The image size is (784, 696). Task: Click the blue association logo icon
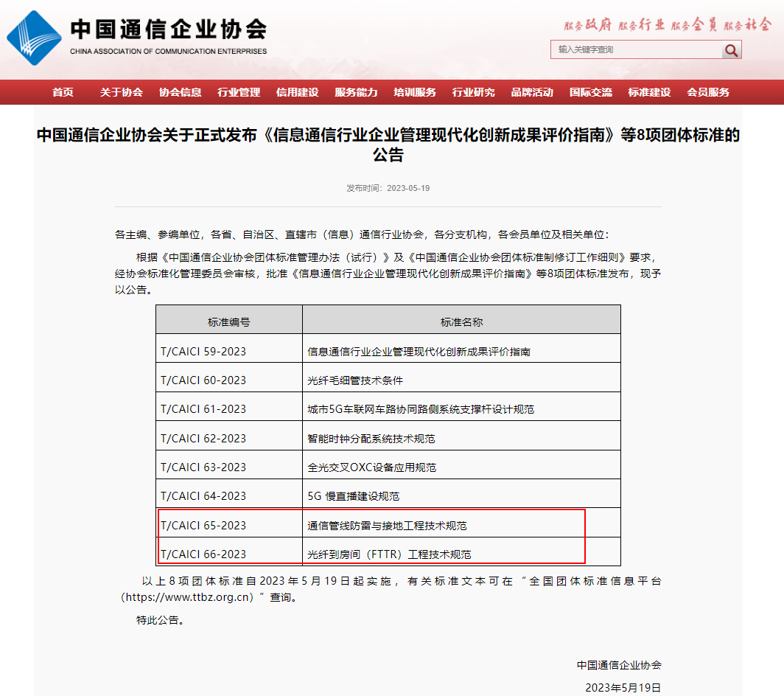34,38
